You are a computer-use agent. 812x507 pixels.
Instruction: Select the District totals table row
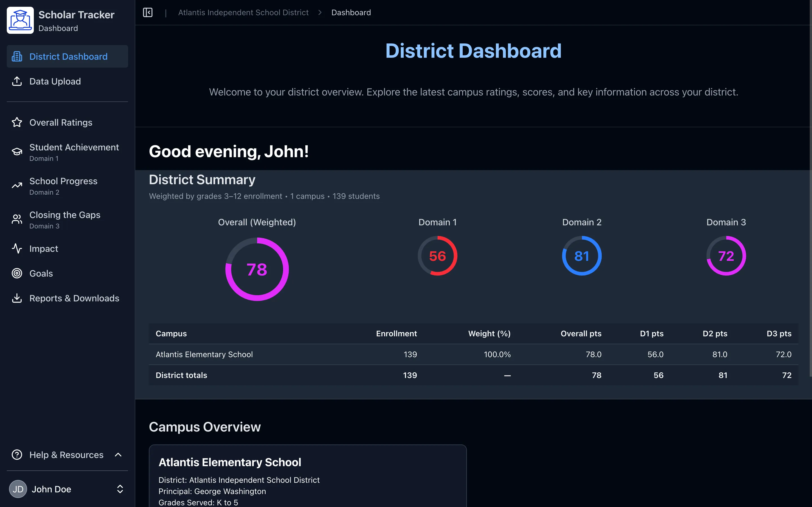[x=181, y=375]
